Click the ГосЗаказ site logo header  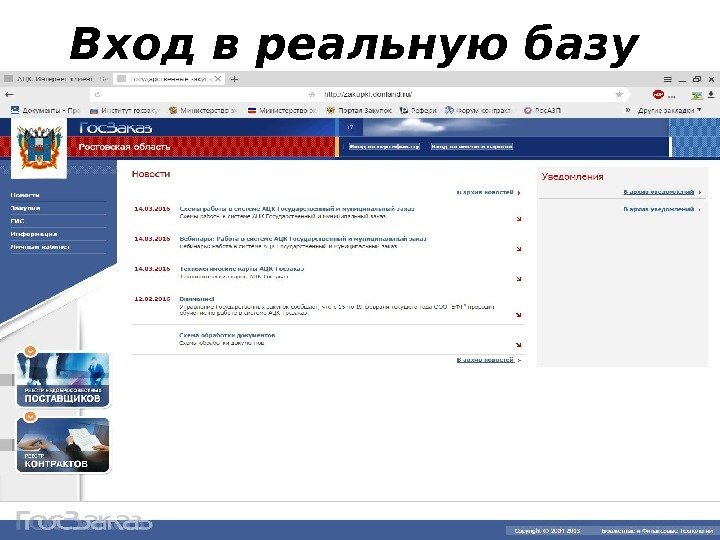tap(115, 128)
